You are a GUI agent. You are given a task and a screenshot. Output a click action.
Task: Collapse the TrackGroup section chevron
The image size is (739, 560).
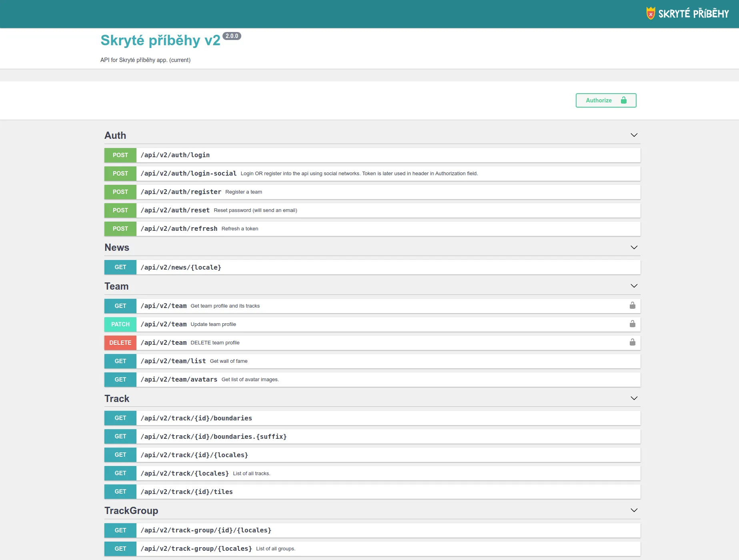point(634,510)
